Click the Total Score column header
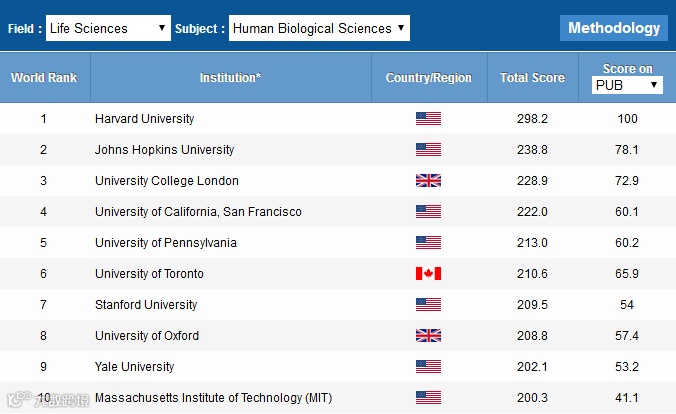676x414 pixels. (532, 77)
